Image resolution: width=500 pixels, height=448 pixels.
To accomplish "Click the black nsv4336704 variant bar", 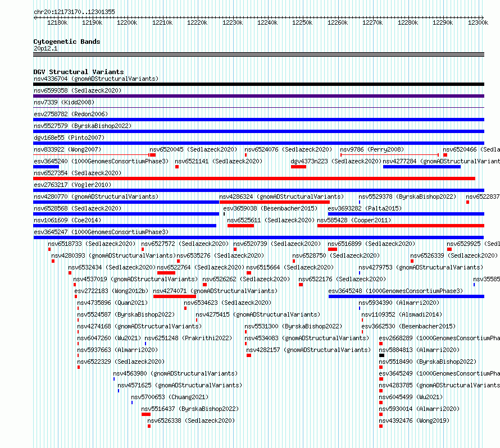I will pyautogui.click(x=258, y=84).
